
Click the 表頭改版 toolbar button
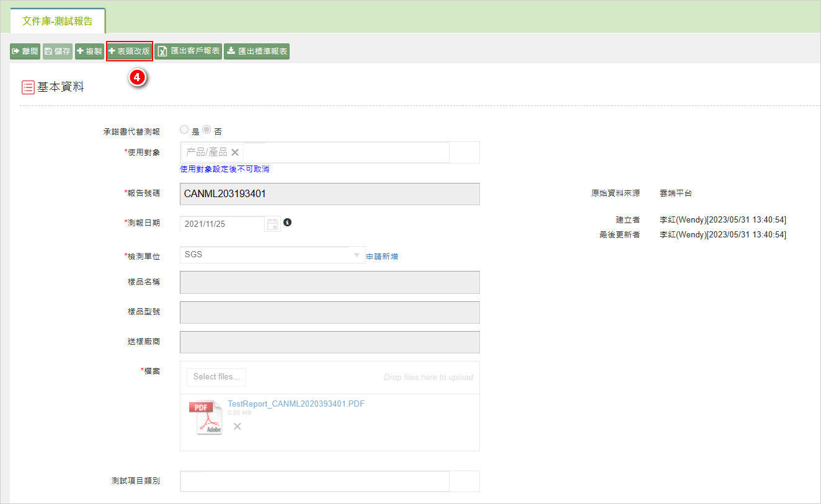[x=130, y=51]
